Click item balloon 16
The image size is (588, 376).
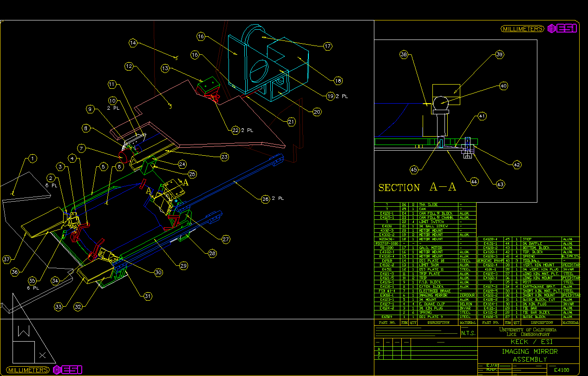pyautogui.click(x=201, y=36)
